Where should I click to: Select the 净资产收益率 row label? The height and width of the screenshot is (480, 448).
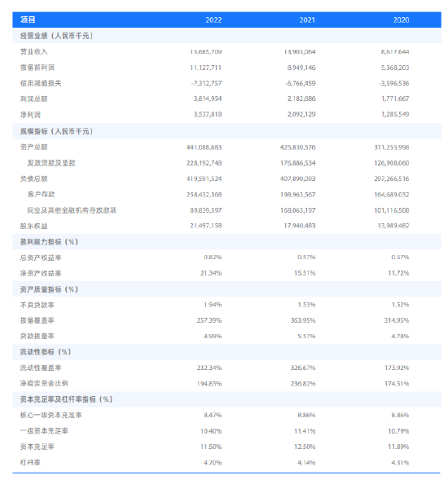point(41,273)
